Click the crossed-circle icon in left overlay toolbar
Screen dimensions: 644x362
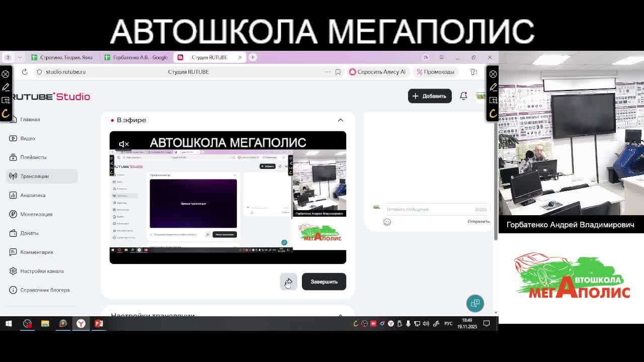(x=6, y=74)
